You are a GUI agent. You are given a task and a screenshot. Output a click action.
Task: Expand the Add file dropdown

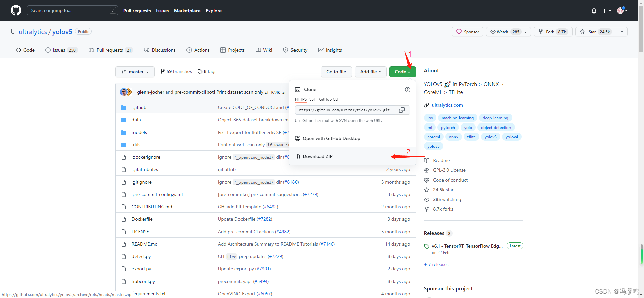370,72
